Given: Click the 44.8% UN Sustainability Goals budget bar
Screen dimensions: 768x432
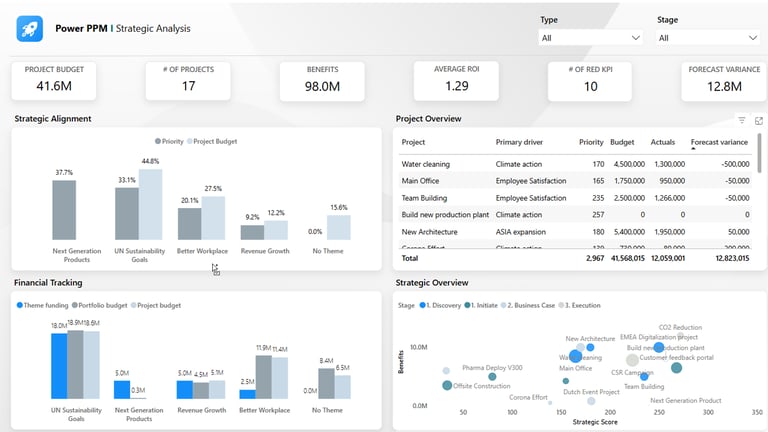Looking at the screenshot, I should coord(150,204).
